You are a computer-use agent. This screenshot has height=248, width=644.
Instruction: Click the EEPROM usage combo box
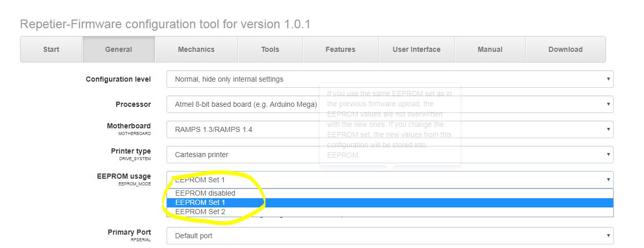(x=390, y=180)
